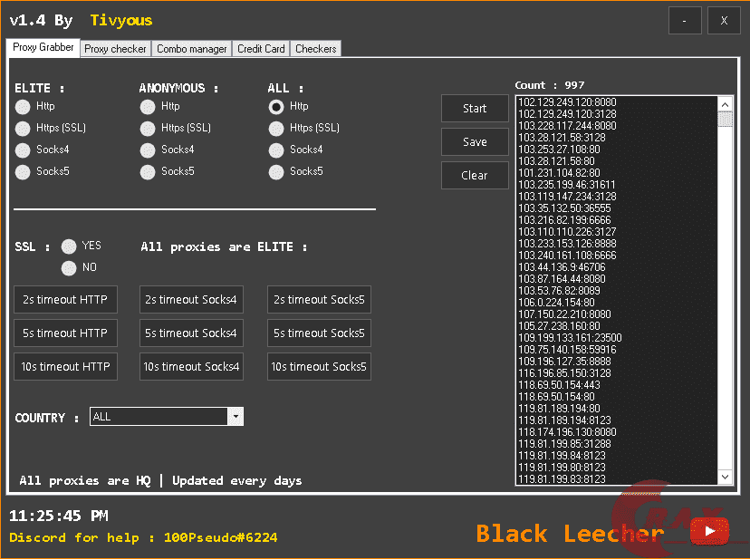This screenshot has width=750, height=560.
Task: Select proxy 109.199.133.161:23500 in list
Action: [x=570, y=338]
